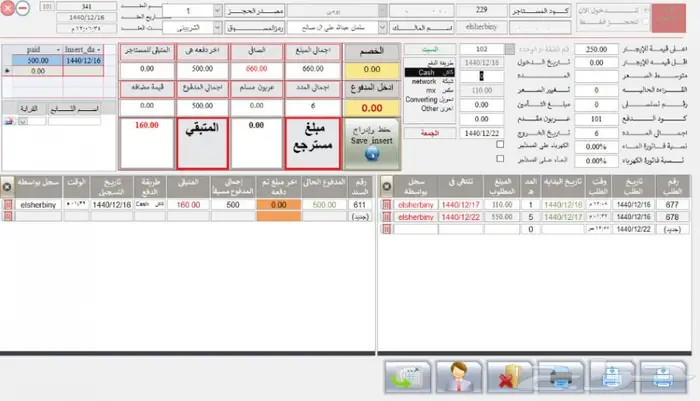Open the paid column filter arrow

[x=58, y=50]
